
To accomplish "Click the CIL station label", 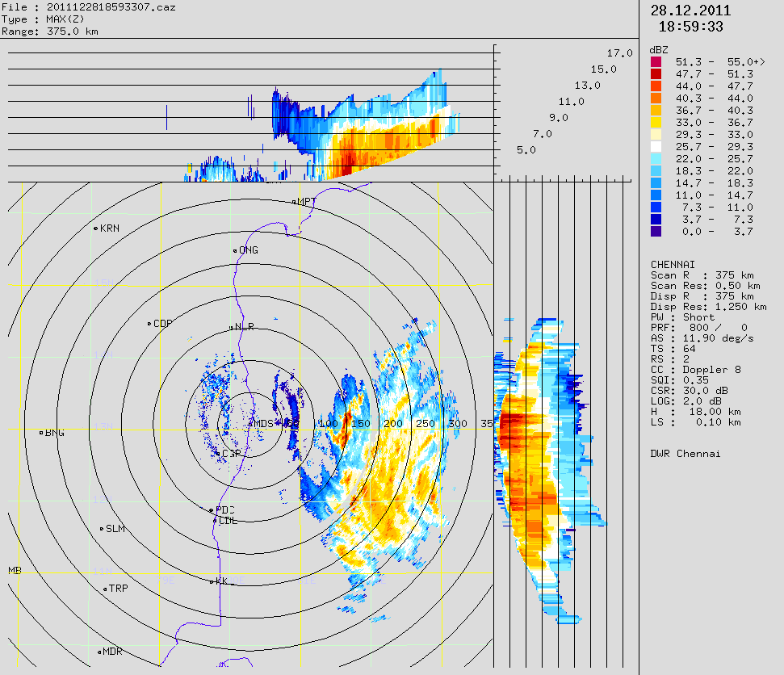I will (x=228, y=521).
